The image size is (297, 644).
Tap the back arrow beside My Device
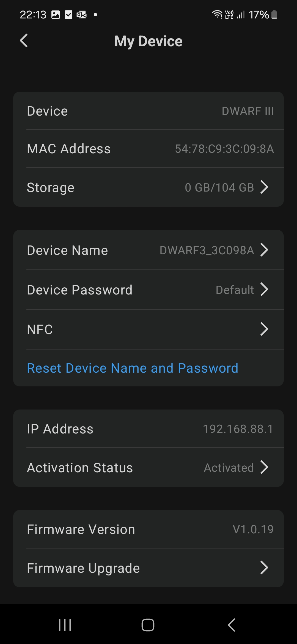(24, 41)
